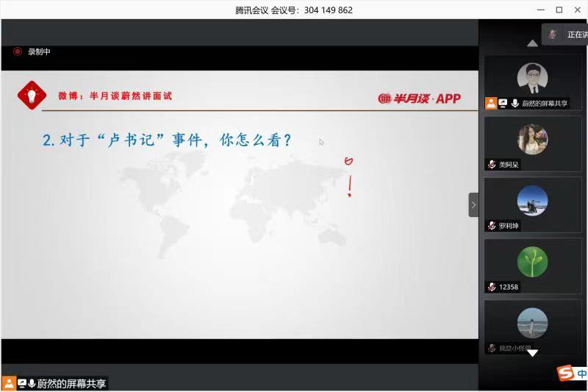The width and height of the screenshot is (588, 392).
Task: Click screen-share icon at bottom-left bar
Action: (x=22, y=383)
